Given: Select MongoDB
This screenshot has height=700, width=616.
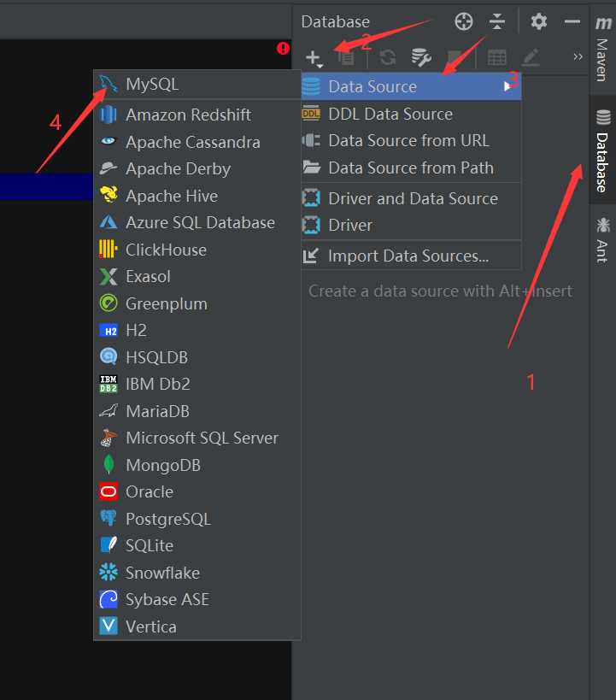Looking at the screenshot, I should (x=197, y=465).
